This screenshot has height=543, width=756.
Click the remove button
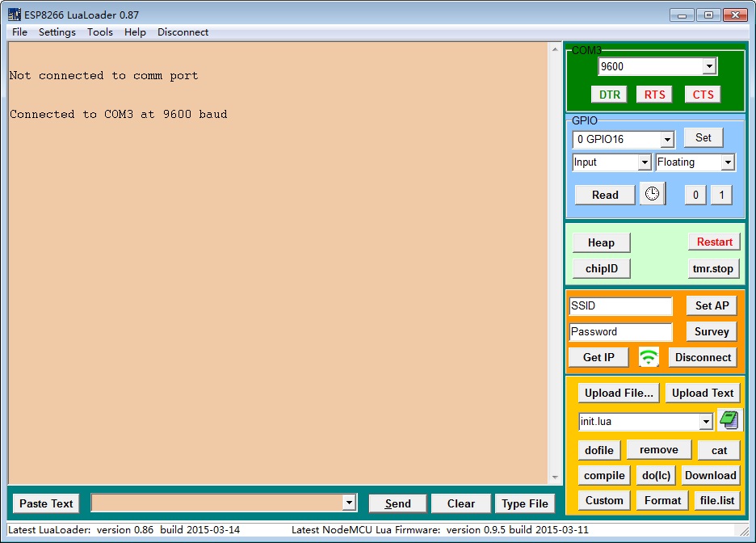click(x=658, y=450)
